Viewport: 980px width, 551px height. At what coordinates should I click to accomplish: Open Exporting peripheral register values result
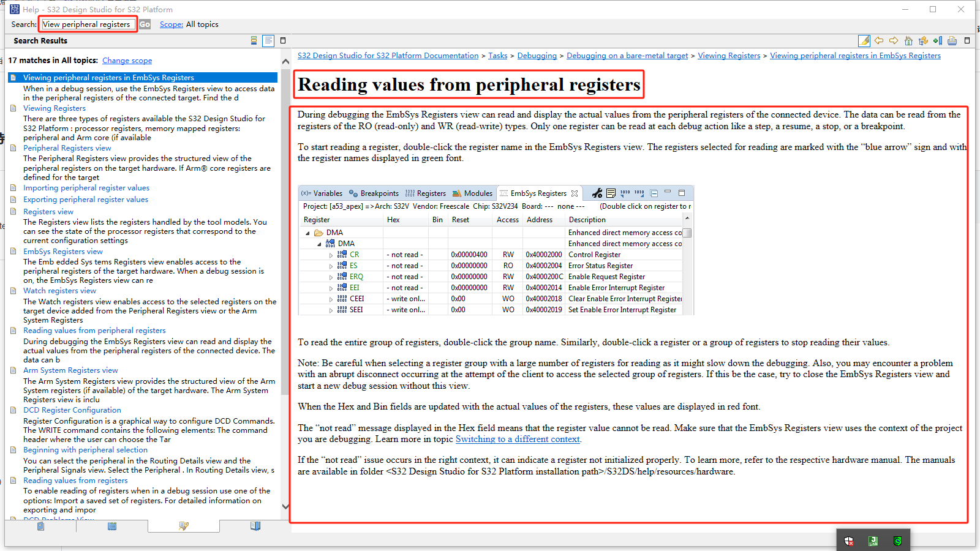(86, 200)
